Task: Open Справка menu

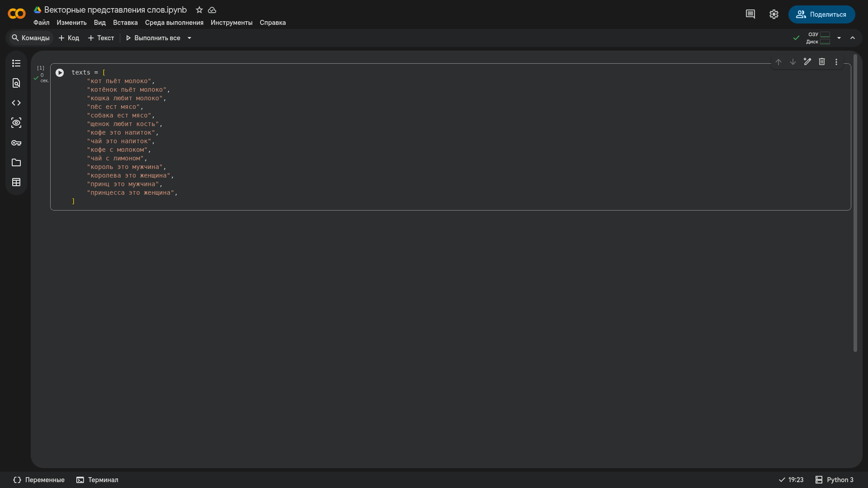Action: click(x=273, y=23)
